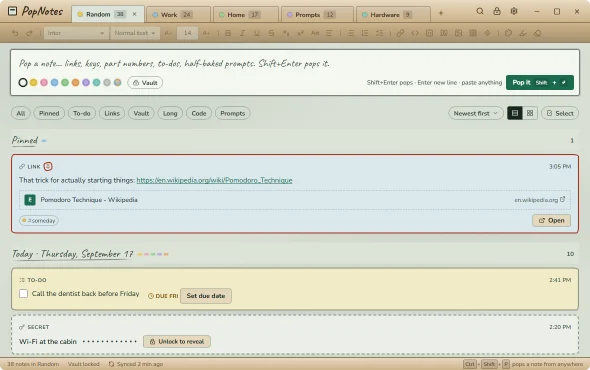Increase font size with A+ button
Image resolution: width=590 pixels, height=370 pixels.
(206, 33)
